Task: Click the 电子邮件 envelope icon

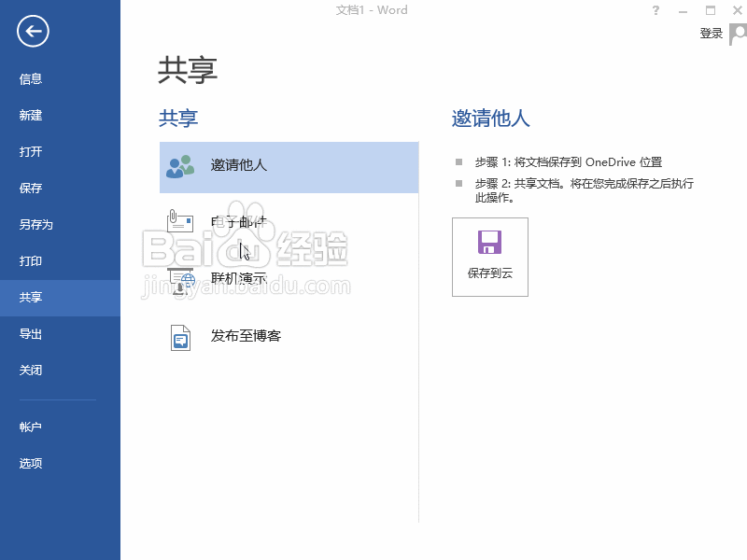Action: [180, 221]
